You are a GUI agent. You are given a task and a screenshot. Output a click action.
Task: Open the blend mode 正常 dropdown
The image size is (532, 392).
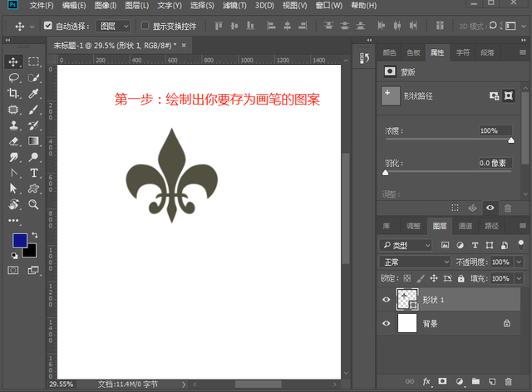coord(415,262)
